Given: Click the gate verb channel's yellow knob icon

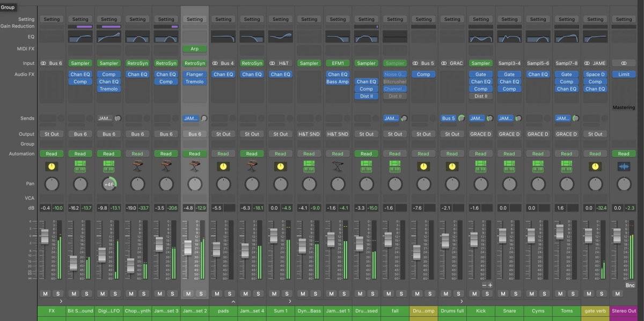Looking at the screenshot, I should click(595, 167).
